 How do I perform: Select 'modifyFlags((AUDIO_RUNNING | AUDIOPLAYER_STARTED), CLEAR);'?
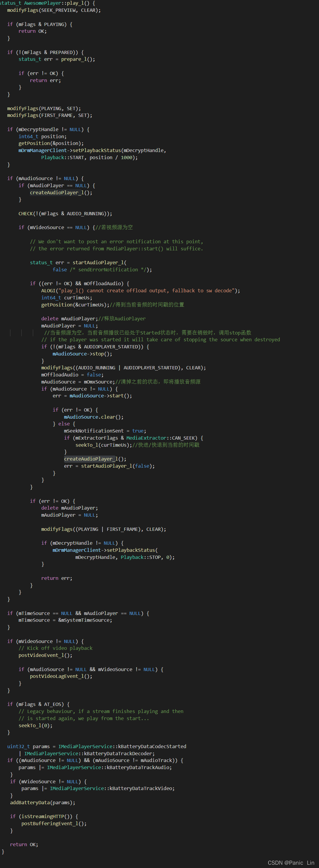(x=123, y=368)
